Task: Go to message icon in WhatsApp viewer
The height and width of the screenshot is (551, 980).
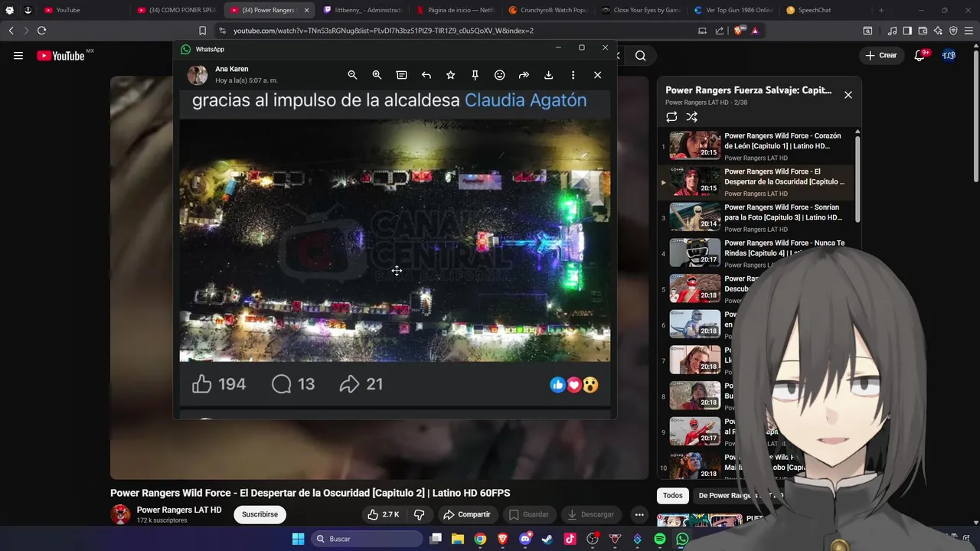Action: pos(401,75)
